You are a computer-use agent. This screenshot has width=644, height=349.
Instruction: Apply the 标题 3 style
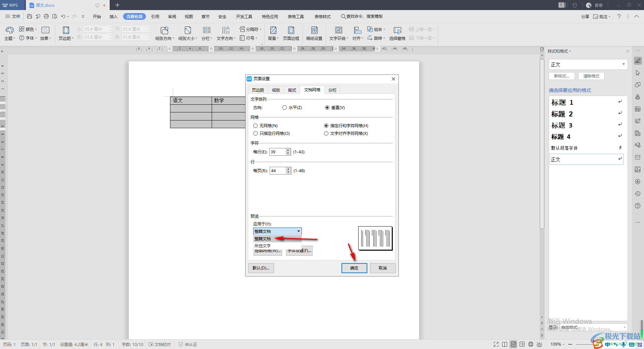586,125
